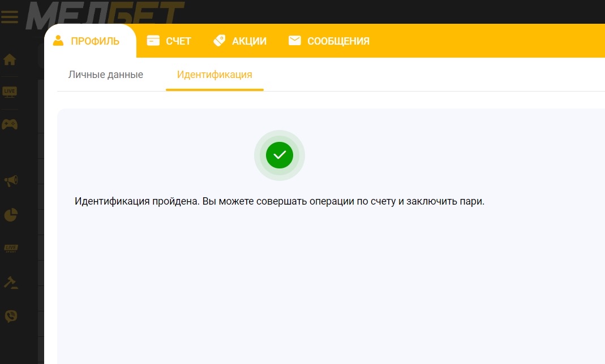This screenshot has height=364, width=605.
Task: Select the Идентификация tab
Action: tap(214, 74)
